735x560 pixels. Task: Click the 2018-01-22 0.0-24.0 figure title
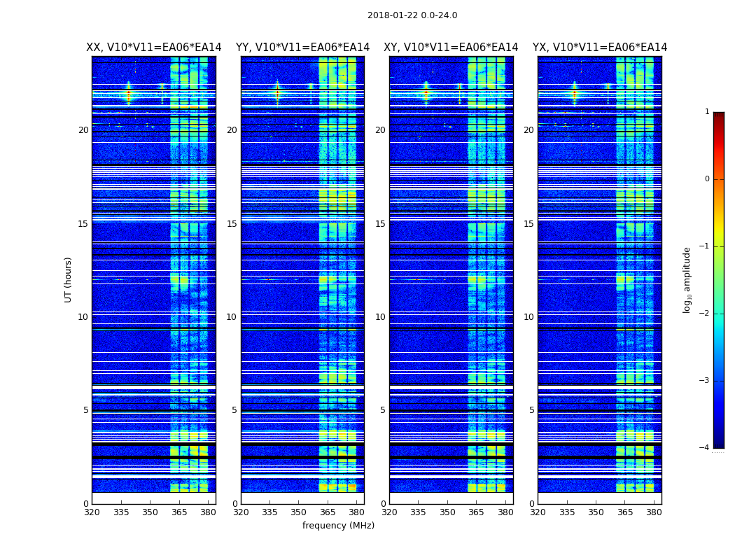tap(412, 15)
